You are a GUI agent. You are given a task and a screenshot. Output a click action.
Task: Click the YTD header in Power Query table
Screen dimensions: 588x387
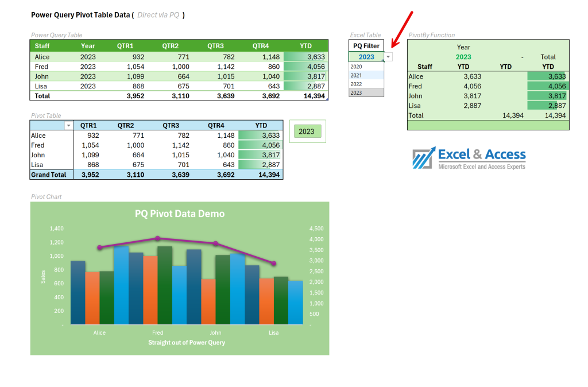click(305, 46)
